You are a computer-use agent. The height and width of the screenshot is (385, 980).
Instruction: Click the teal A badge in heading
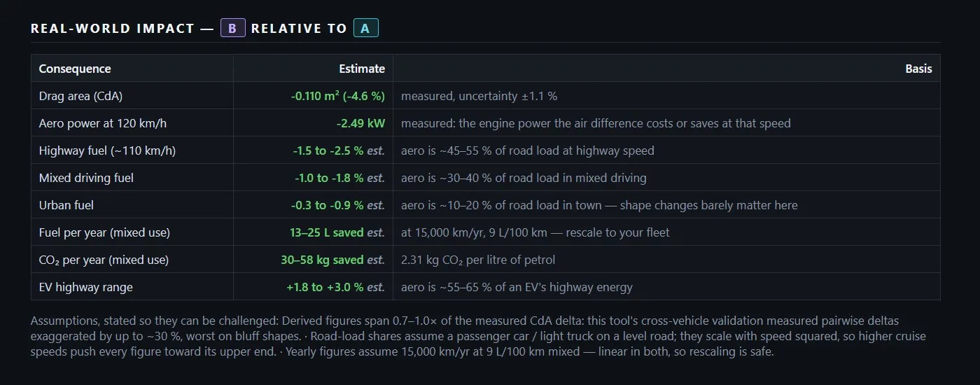pos(365,28)
